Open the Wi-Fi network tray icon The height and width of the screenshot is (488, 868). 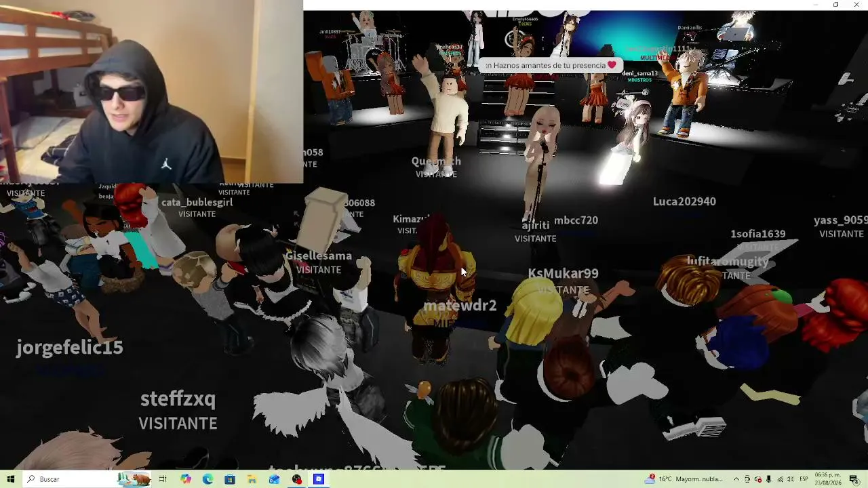(780, 479)
